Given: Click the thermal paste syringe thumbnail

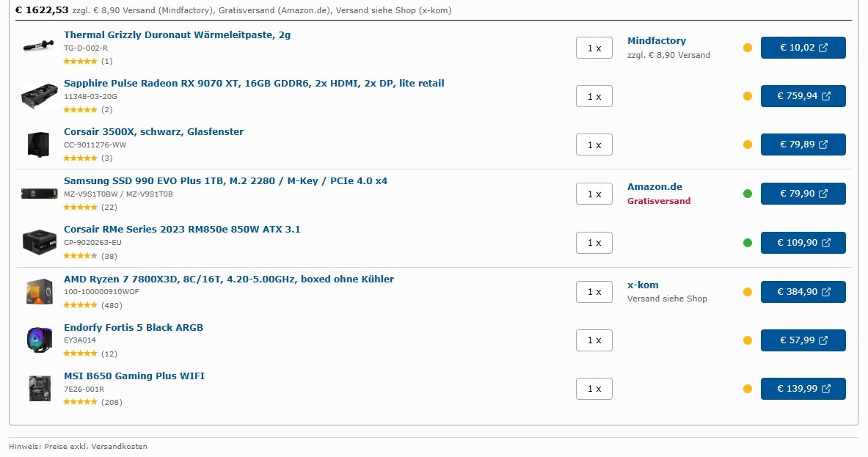Looking at the screenshot, I should pyautogui.click(x=39, y=46).
